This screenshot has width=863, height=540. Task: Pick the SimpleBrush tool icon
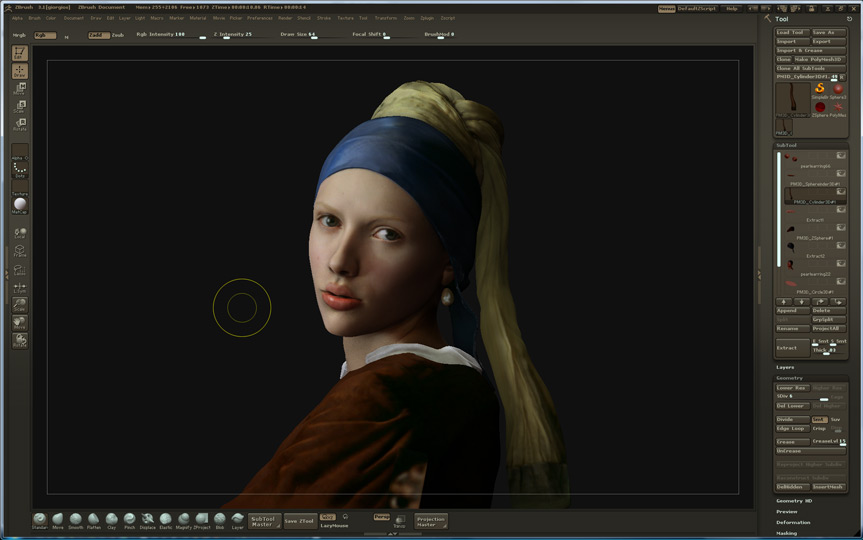(820, 90)
